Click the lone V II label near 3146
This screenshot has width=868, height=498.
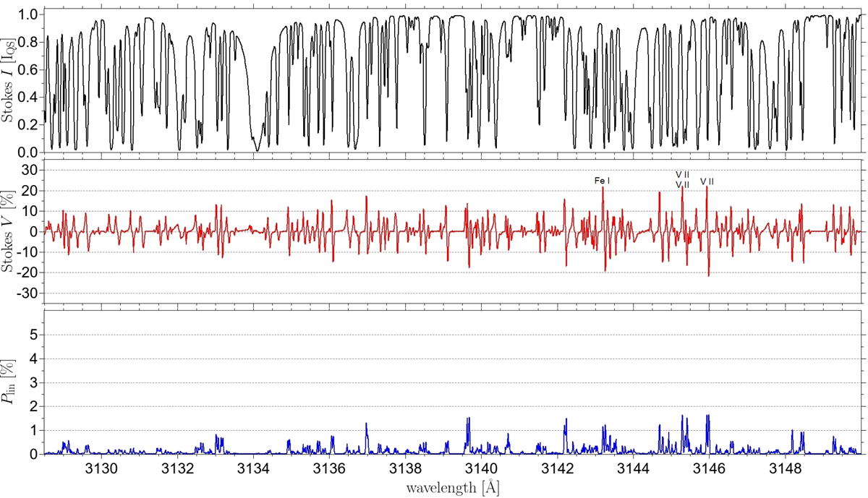click(x=707, y=181)
